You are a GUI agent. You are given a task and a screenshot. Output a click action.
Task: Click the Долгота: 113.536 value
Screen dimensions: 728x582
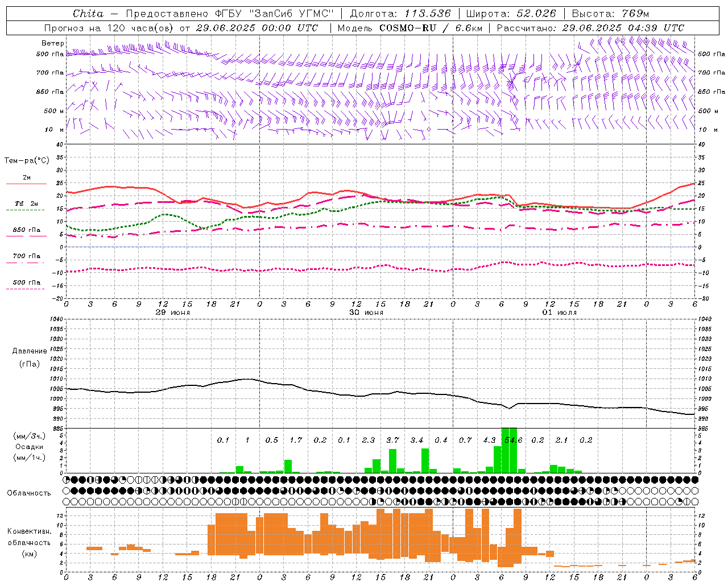pos(400,14)
